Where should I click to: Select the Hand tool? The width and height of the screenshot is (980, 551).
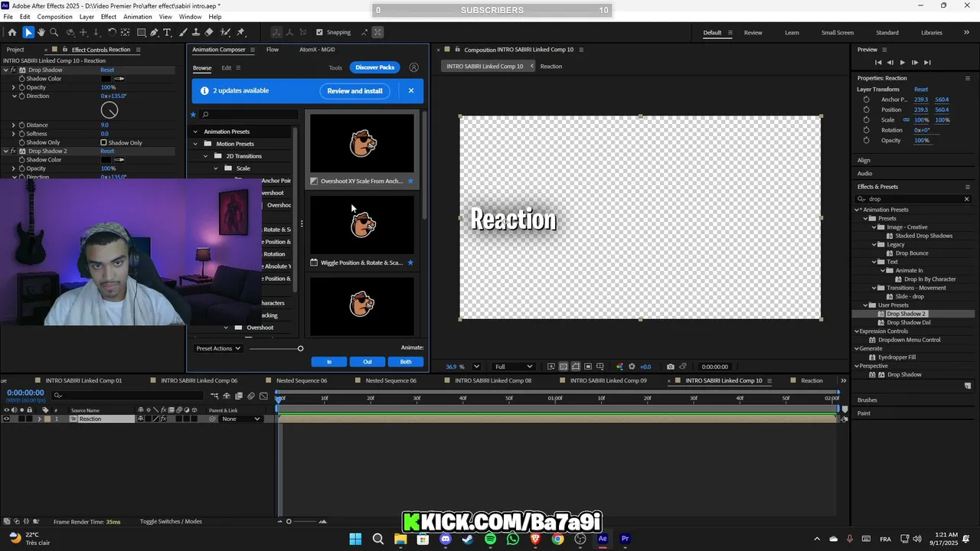click(41, 32)
